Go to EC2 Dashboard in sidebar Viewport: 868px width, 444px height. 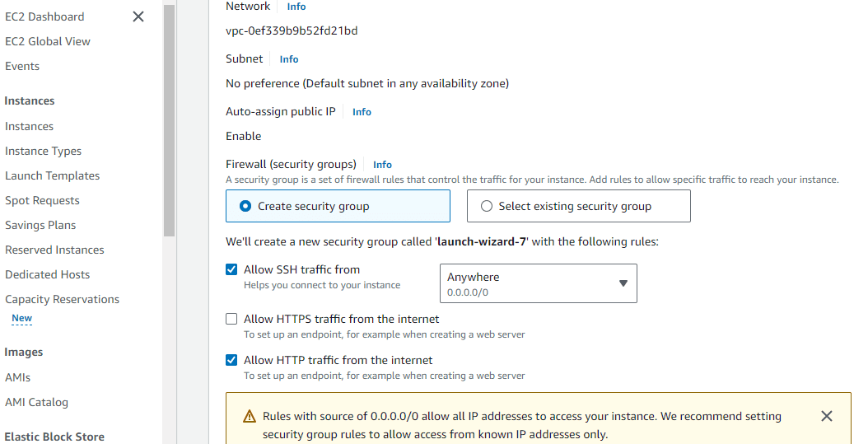pos(44,16)
